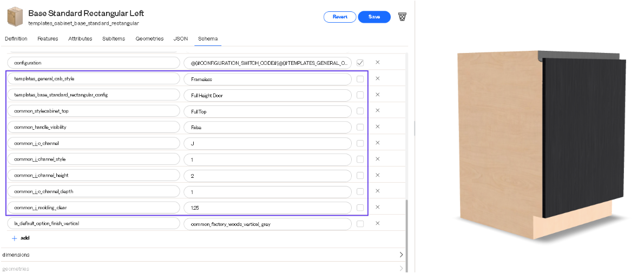Remove common_handle_visibility row using X icon
Image resolution: width=644 pixels, height=280 pixels.
click(x=377, y=127)
